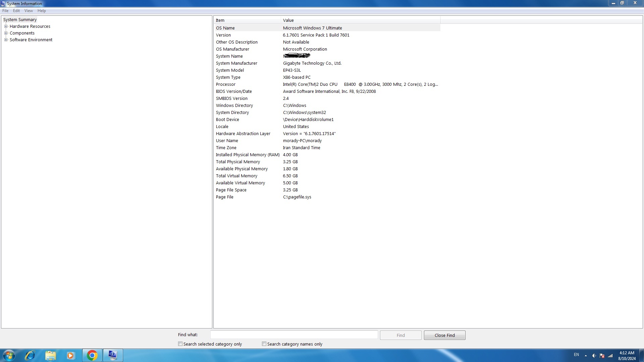The image size is (644, 362).
Task: Click the Gigabyte Technology Co., Ltd. value
Action: click(312, 63)
